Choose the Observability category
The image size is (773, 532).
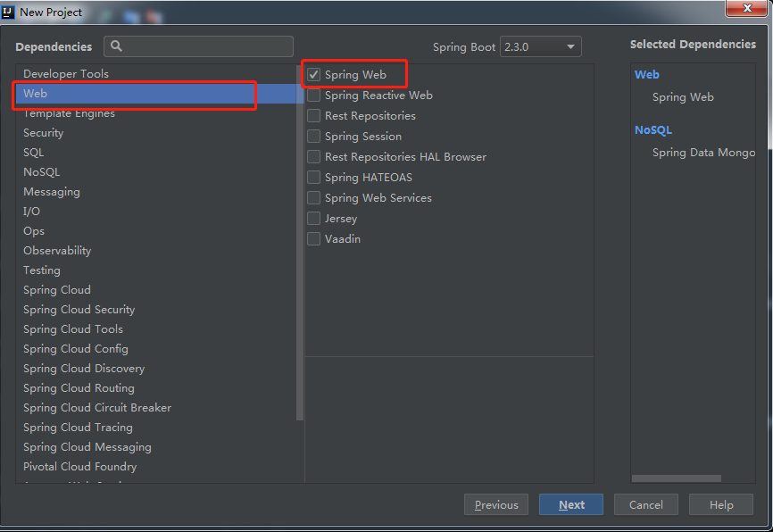point(156,251)
